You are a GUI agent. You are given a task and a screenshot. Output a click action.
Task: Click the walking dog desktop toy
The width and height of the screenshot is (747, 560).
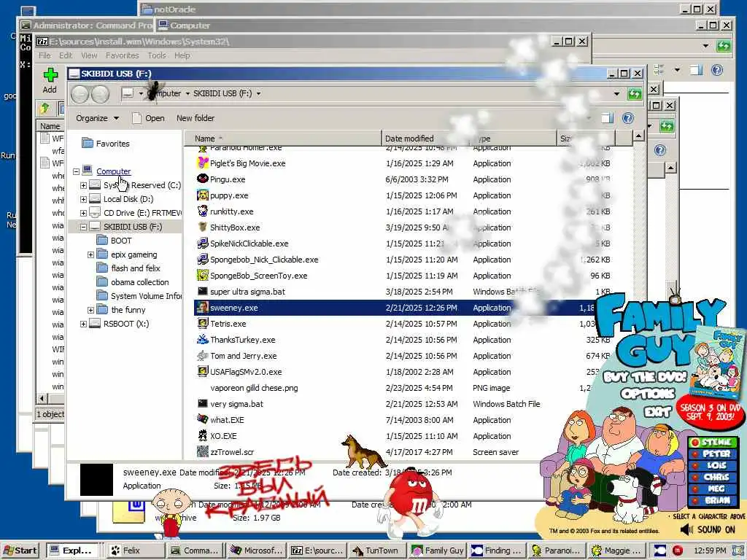click(363, 452)
